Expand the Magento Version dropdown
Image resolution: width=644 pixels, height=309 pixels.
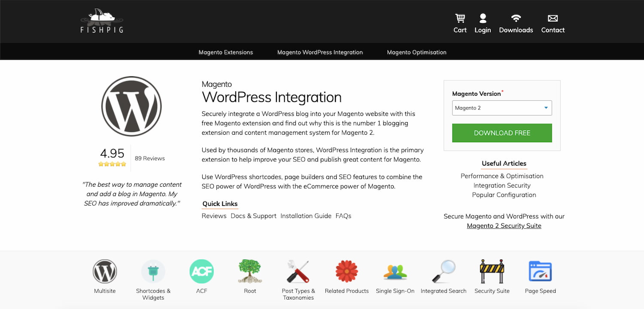pyautogui.click(x=502, y=108)
